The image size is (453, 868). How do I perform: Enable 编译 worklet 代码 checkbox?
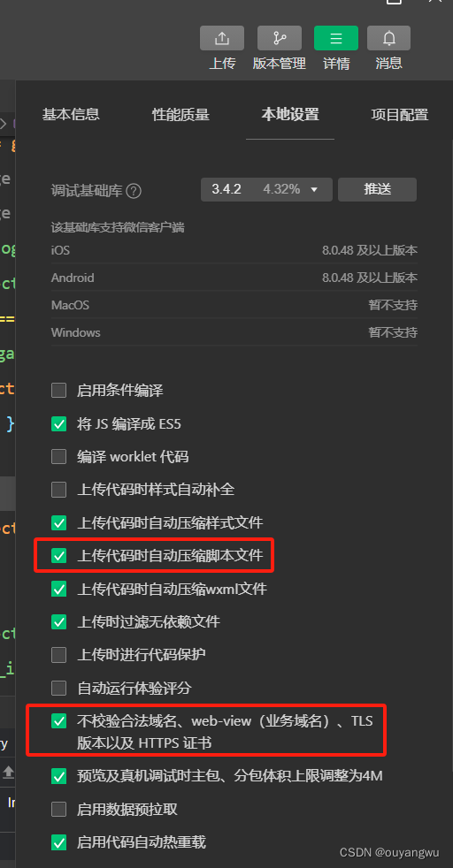click(x=58, y=457)
